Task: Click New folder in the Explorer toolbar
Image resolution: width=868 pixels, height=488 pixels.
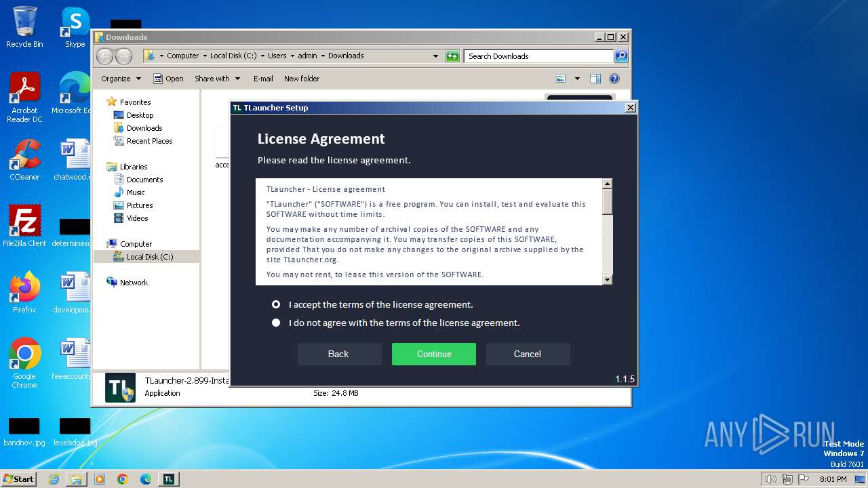Action: 302,79
